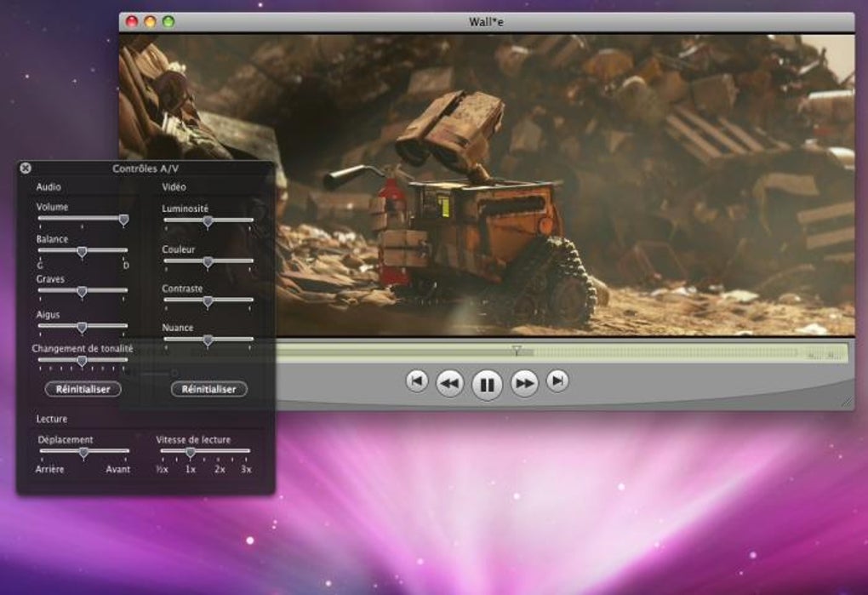868x595 pixels.
Task: Click the 2x speed label
Action: (220, 469)
